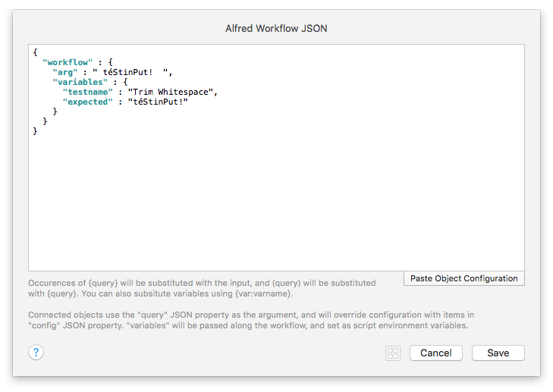This screenshot has width=553, height=392.
Task: Click the arg value " téStinPut! "
Action: pyautogui.click(x=130, y=72)
